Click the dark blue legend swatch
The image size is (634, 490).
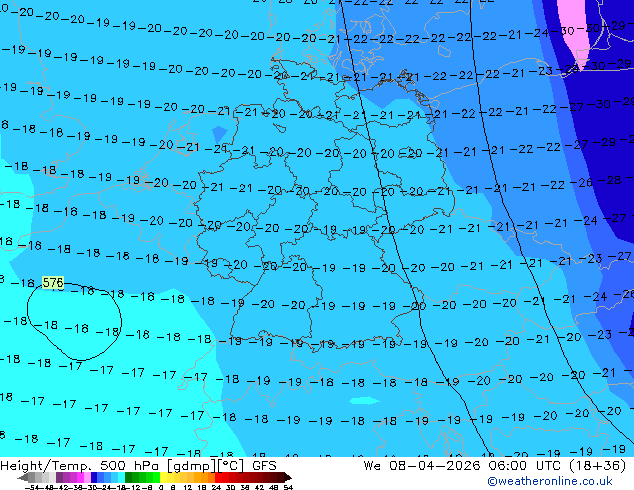click(x=94, y=478)
